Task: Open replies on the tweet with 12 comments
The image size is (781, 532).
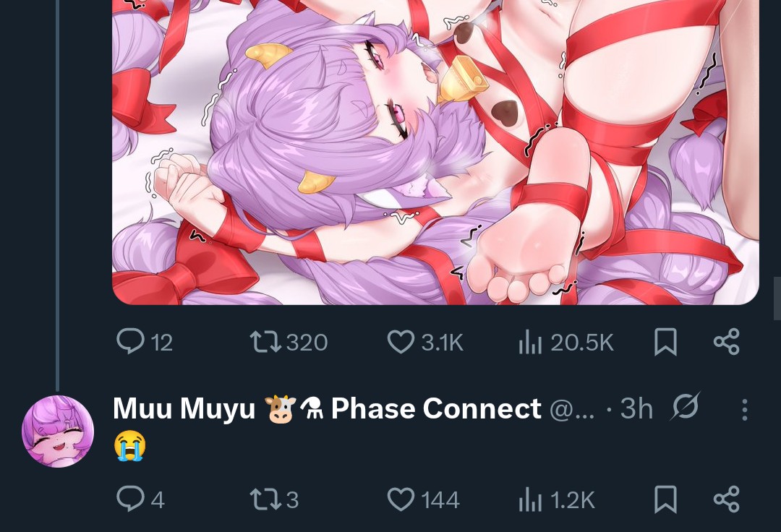Action: point(144,343)
